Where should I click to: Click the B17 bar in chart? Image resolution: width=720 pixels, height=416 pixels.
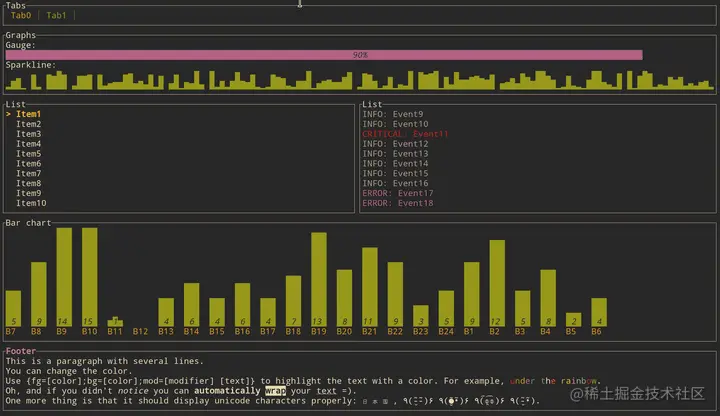coord(268,312)
